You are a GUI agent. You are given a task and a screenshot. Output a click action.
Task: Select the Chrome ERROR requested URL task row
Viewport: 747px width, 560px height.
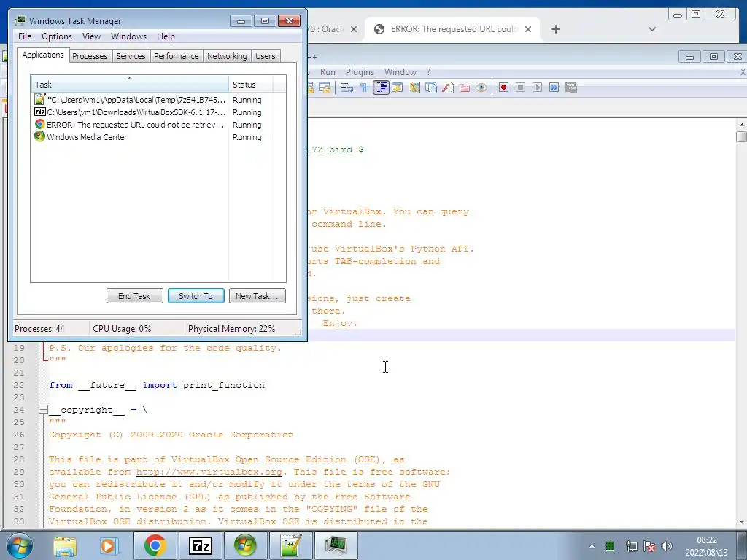click(153, 125)
